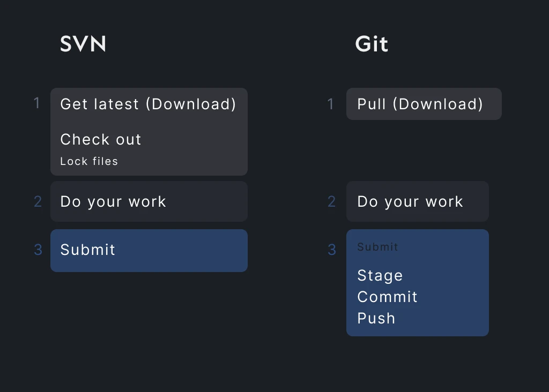Click step number 1 beside Git column
This screenshot has height=392, width=549.
click(x=331, y=104)
